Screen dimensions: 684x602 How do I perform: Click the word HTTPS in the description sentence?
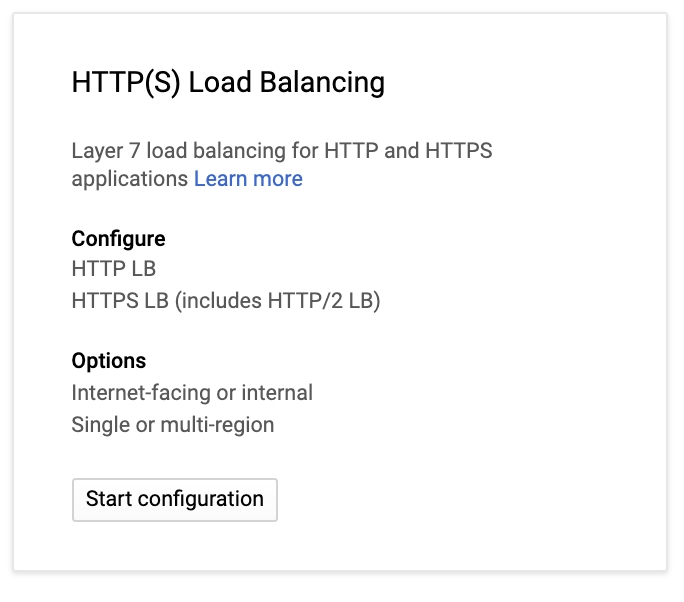[x=459, y=152]
